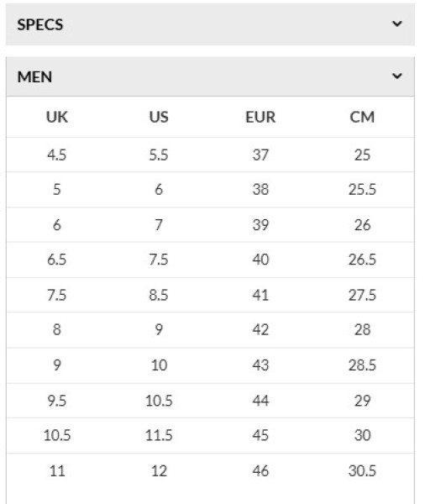
Task: Select the CM column header
Action: tap(362, 117)
